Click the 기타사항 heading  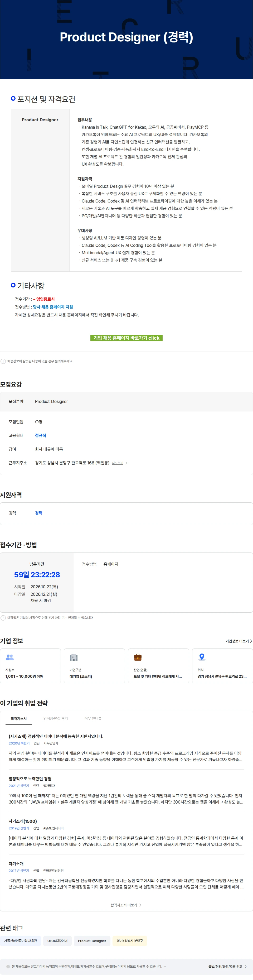(x=31, y=285)
